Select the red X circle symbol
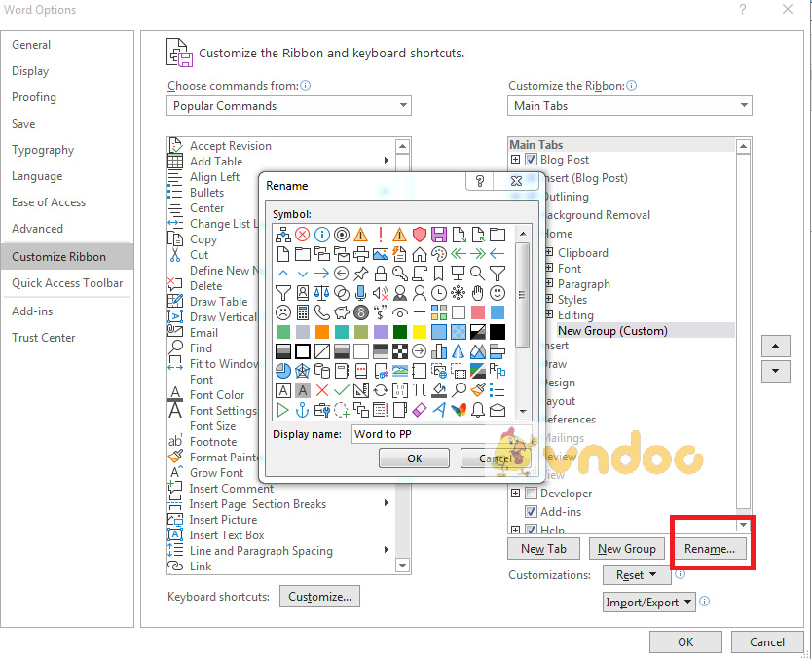The image size is (812, 659). (x=301, y=234)
